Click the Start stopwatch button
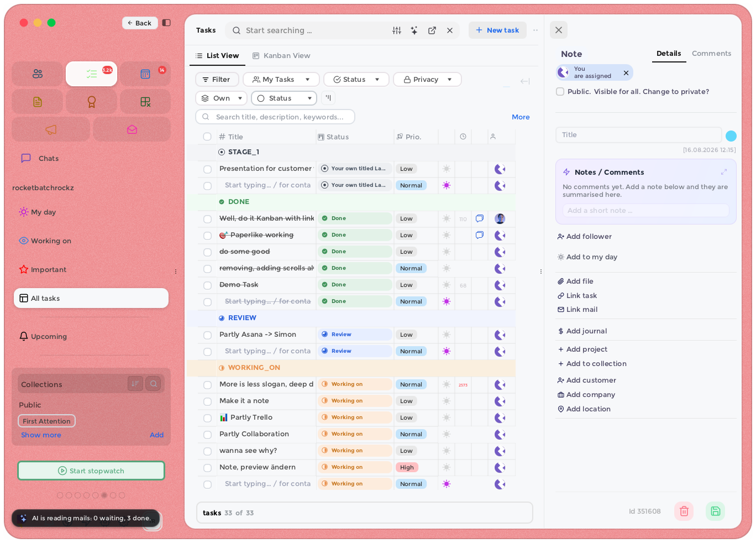Viewport: 756px width, 543px height. [91, 471]
